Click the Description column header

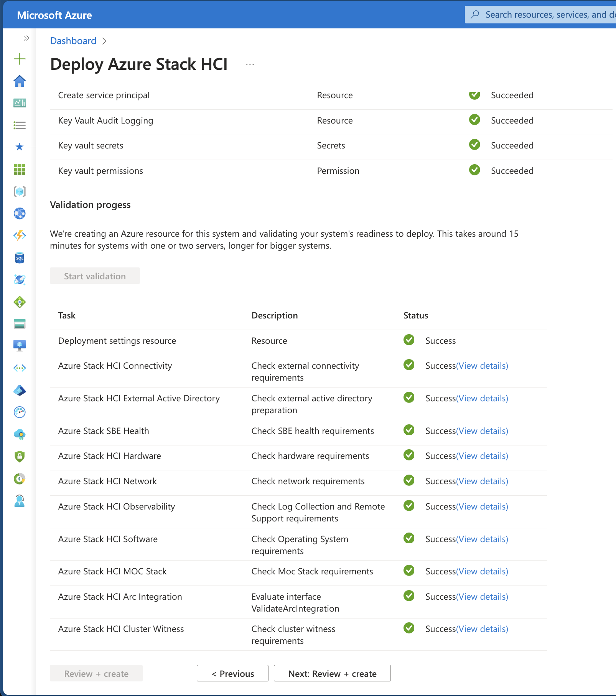[x=275, y=315]
